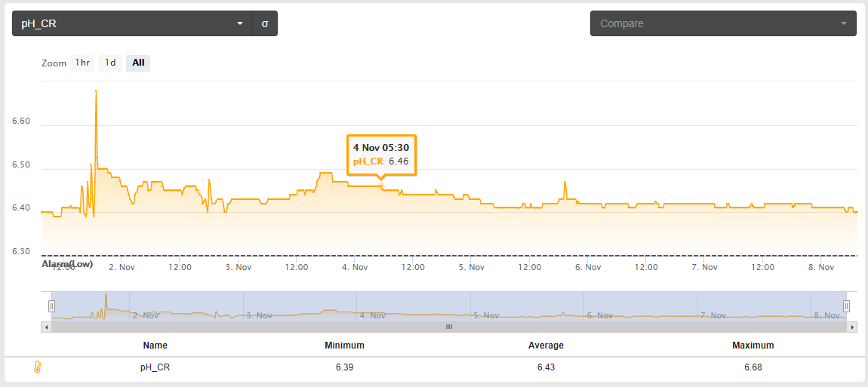This screenshot has height=387, width=868.
Task: Set zoom to 1hr
Action: (82, 63)
